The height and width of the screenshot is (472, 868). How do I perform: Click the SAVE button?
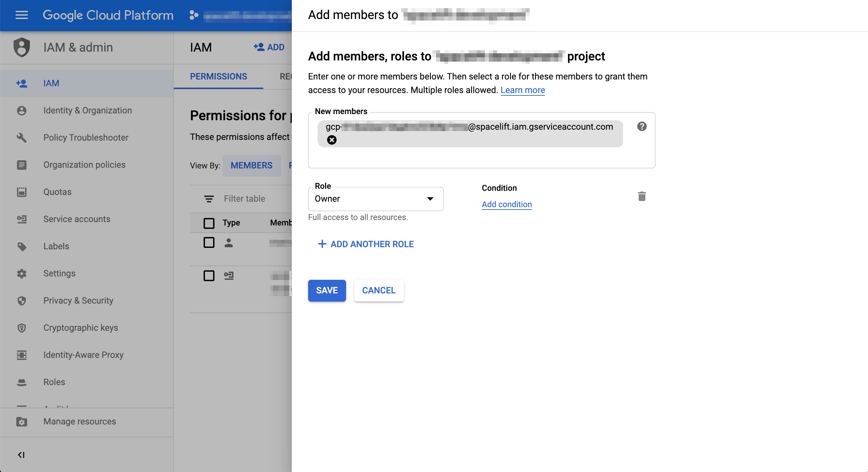pyautogui.click(x=327, y=290)
